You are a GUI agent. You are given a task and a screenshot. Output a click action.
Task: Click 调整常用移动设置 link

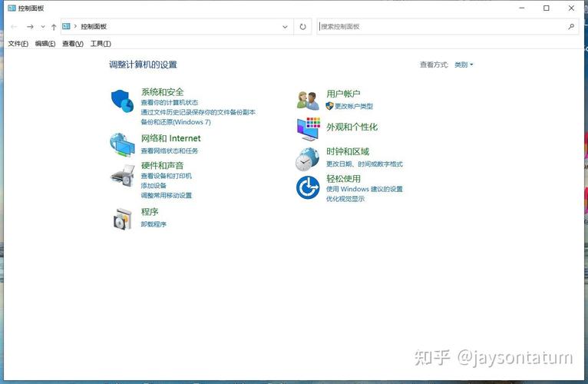167,196
